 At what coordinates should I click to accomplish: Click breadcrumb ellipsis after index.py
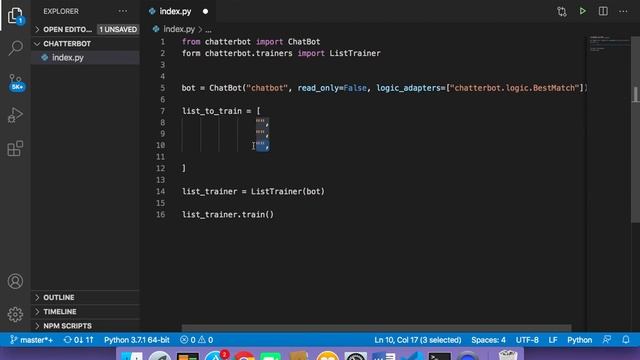pyautogui.click(x=209, y=30)
